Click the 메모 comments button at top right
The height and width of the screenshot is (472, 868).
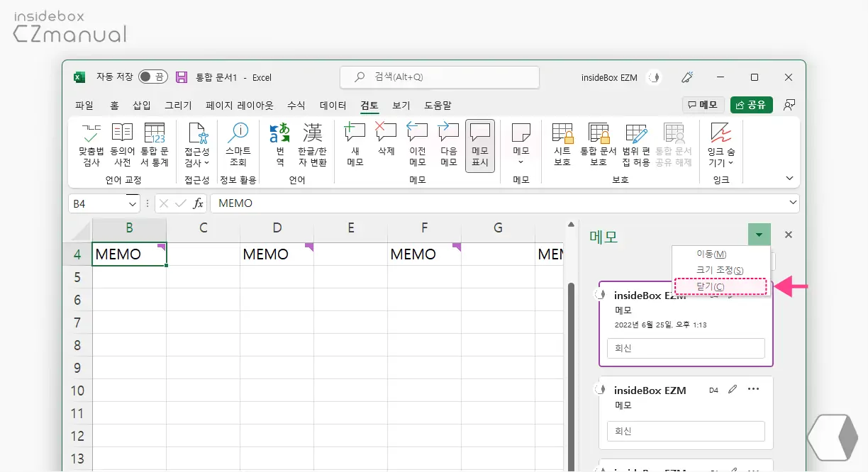click(703, 105)
